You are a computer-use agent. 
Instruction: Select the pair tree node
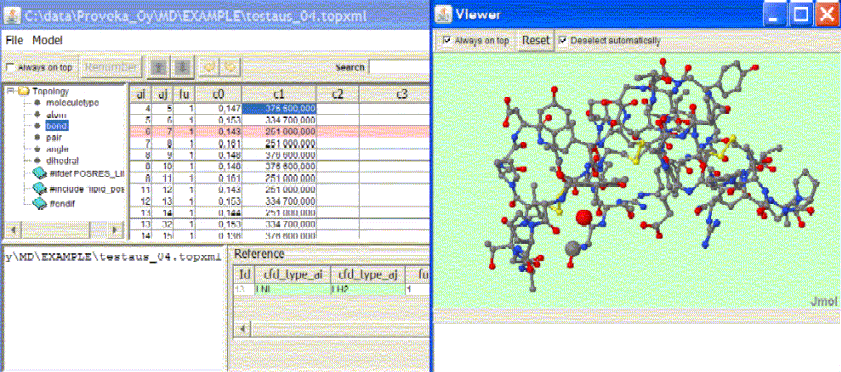pyautogui.click(x=55, y=137)
